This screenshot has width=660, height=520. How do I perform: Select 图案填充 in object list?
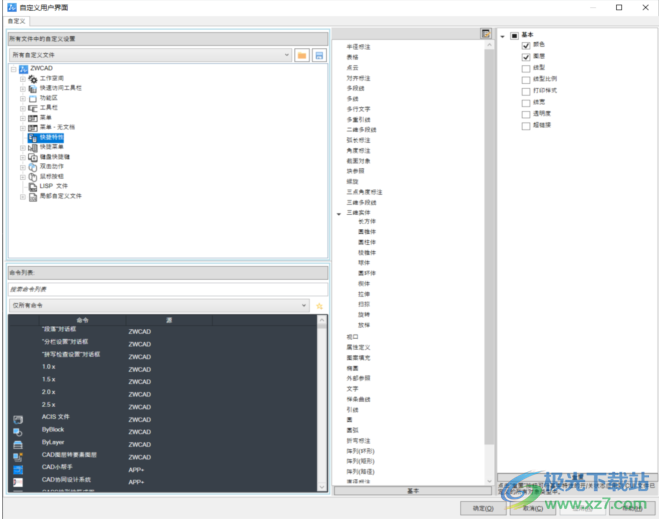tap(358, 358)
